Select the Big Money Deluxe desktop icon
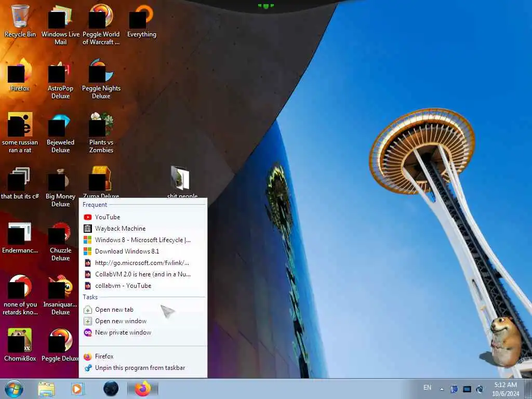Viewport: 532px width, 399px height. [60, 187]
